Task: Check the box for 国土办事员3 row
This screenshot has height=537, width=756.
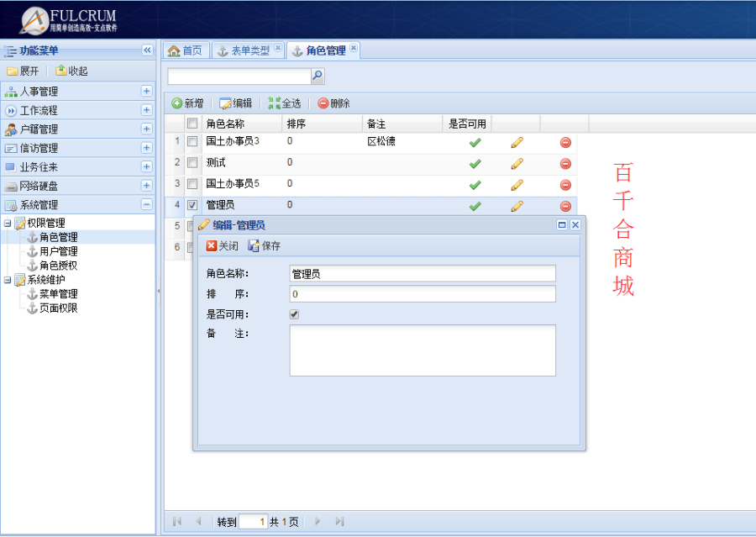Action: click(x=192, y=141)
